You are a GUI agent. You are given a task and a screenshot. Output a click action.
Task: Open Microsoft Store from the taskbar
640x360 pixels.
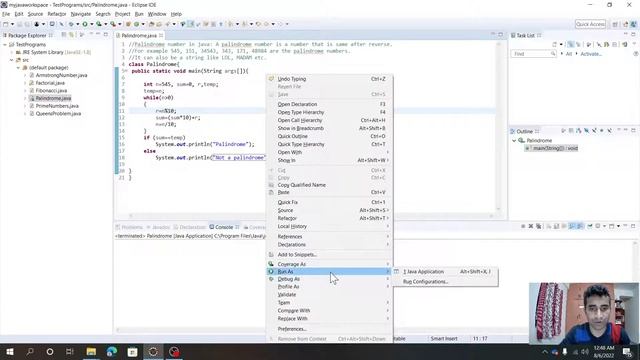(133, 352)
